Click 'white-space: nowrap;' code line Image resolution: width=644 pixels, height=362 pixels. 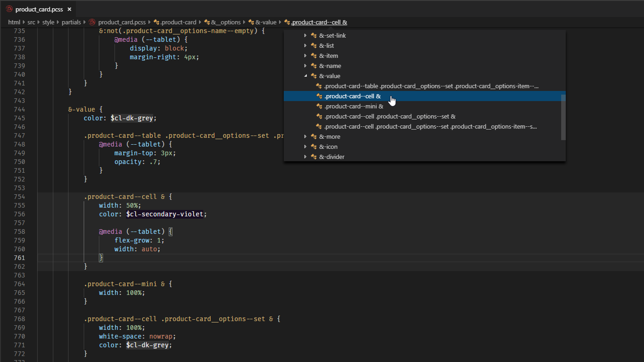pos(138,336)
